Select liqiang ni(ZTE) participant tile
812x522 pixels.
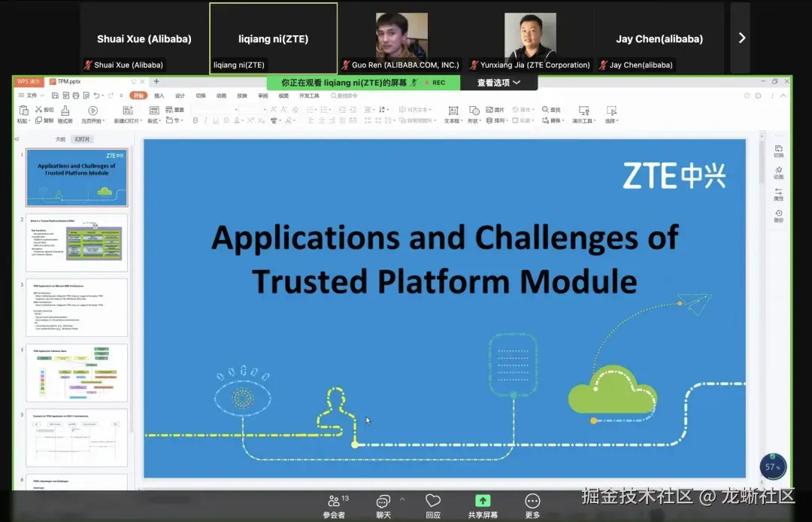click(x=274, y=38)
